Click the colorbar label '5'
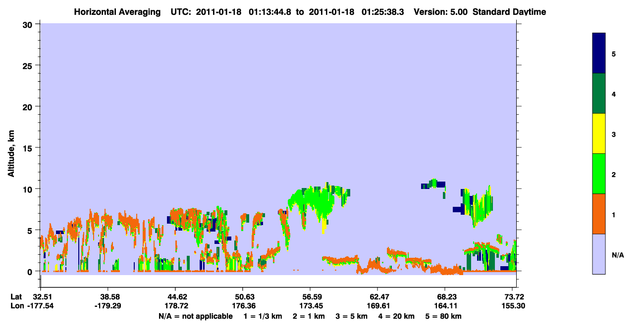 [613, 53]
